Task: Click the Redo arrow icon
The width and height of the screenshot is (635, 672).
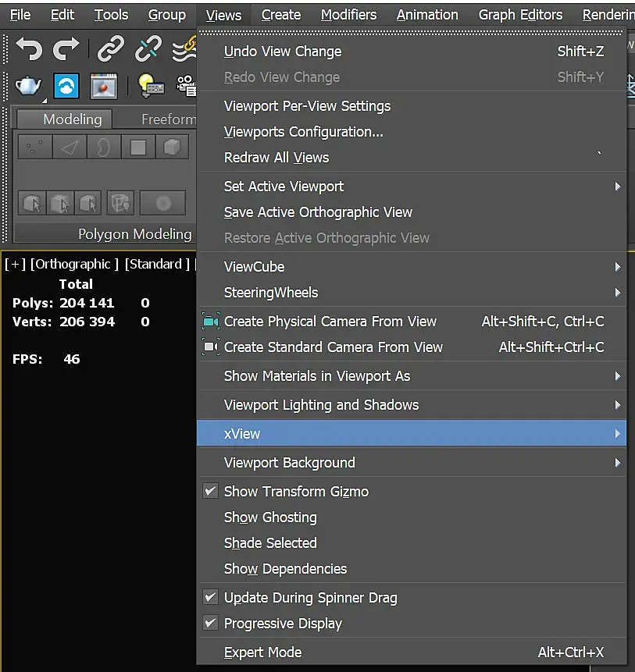Action: click(x=66, y=49)
